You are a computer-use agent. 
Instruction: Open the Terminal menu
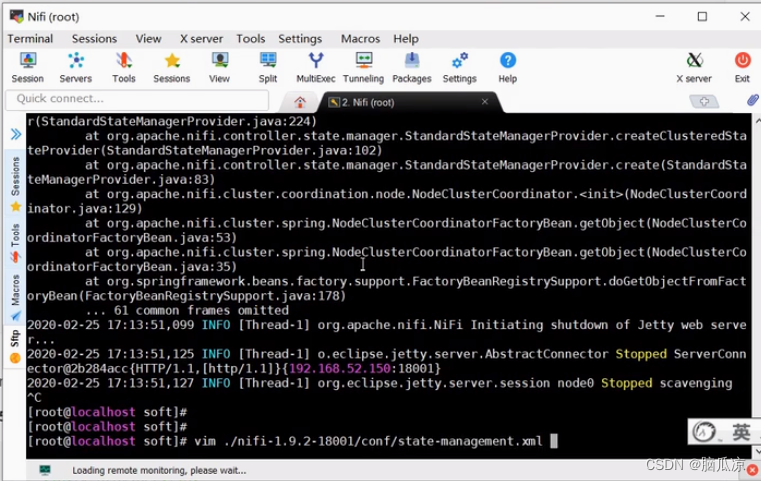click(30, 39)
